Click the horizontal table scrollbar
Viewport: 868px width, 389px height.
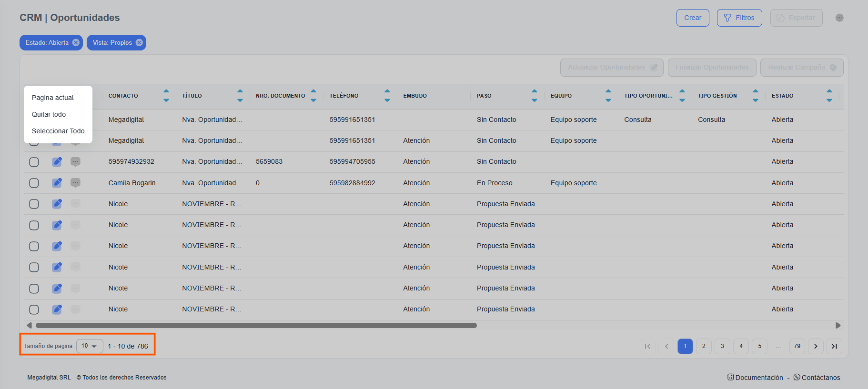[x=256, y=326]
